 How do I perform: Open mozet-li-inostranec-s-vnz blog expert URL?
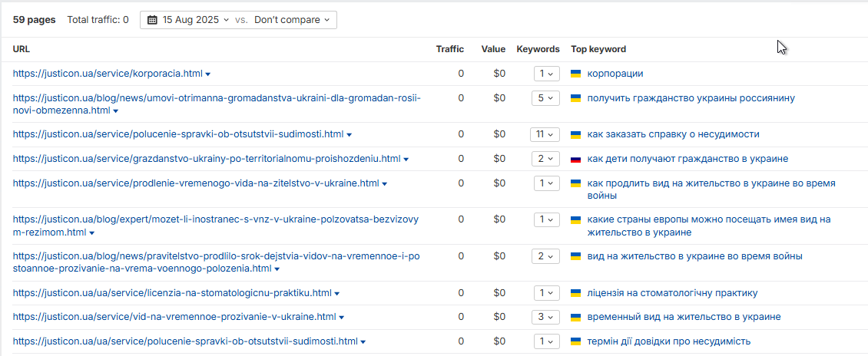pyautogui.click(x=216, y=226)
